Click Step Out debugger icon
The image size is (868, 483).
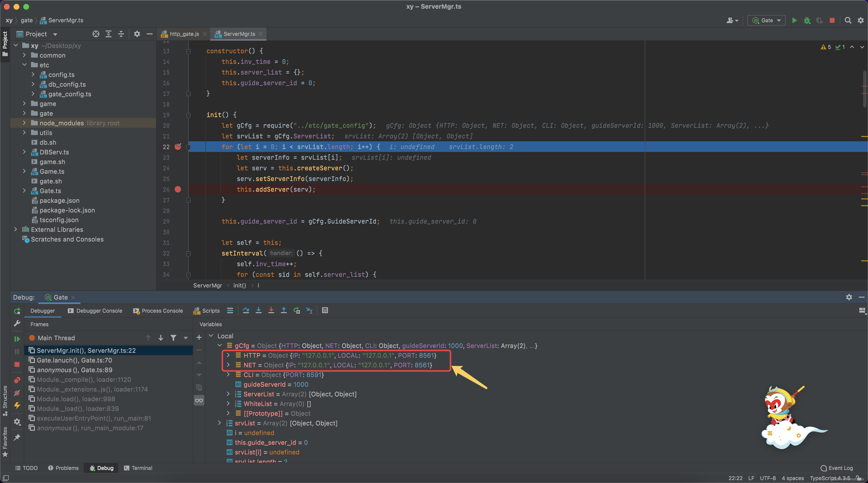[x=284, y=310]
